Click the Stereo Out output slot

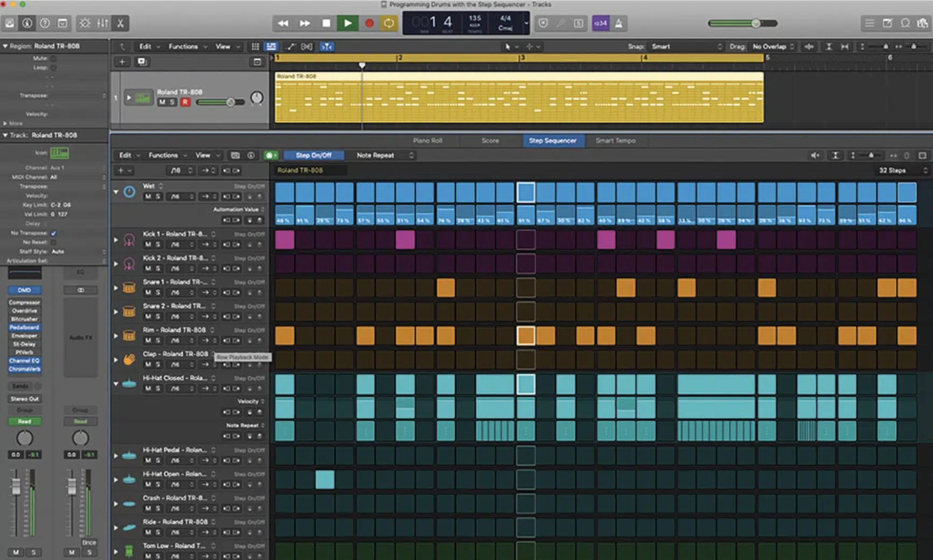click(x=24, y=399)
